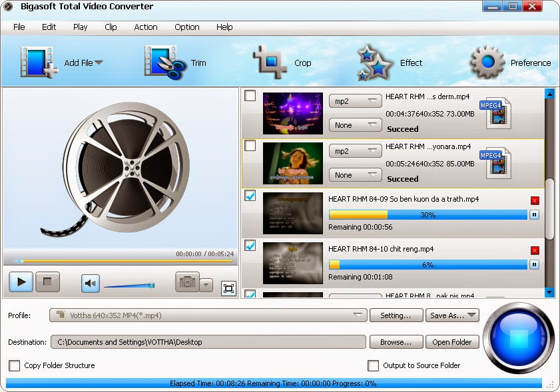Screen dimensions: 560x392
Task: Click the Add File film icon
Action: pyautogui.click(x=39, y=63)
